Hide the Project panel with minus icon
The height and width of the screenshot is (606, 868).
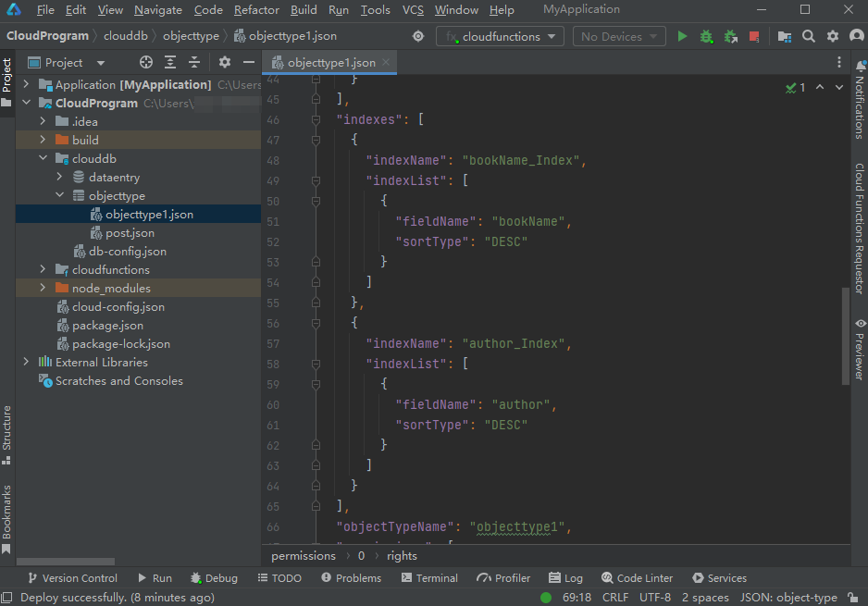tap(249, 63)
